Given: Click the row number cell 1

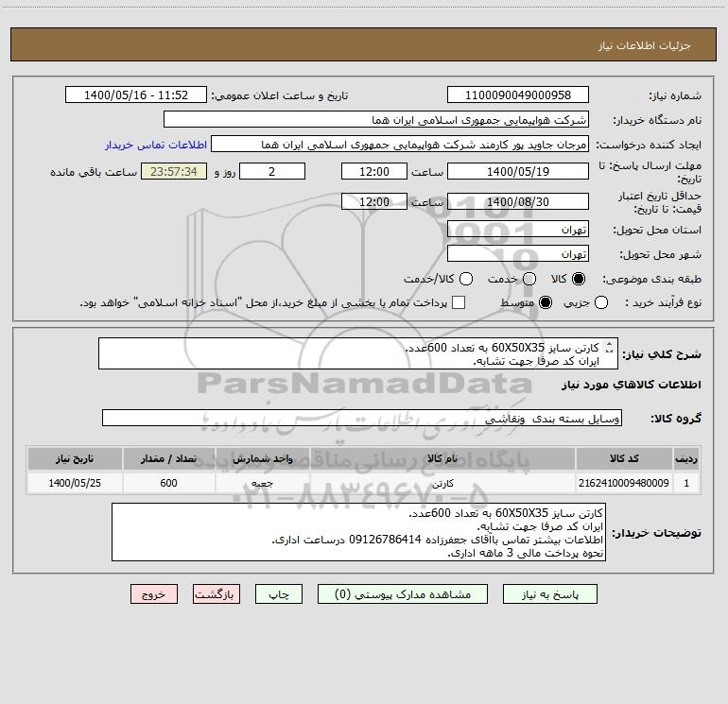Looking at the screenshot, I should click(x=686, y=483).
